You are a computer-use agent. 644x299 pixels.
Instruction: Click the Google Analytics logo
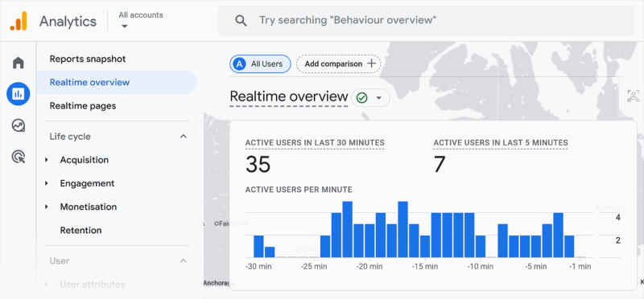[x=19, y=21]
